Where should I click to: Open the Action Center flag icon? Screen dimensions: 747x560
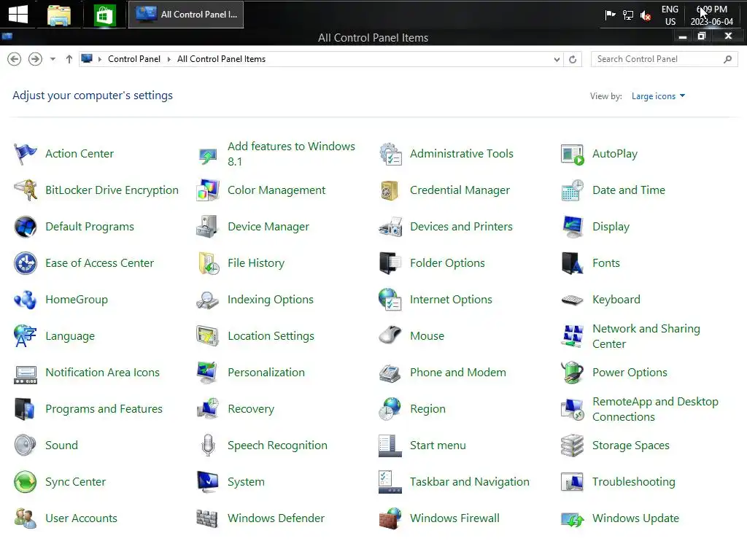point(26,154)
